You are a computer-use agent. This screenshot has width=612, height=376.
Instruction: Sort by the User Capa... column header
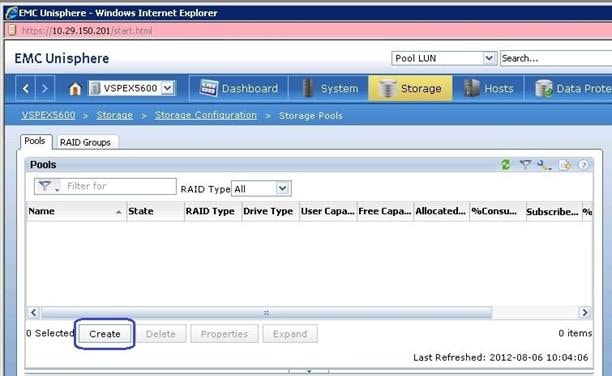coord(328,211)
